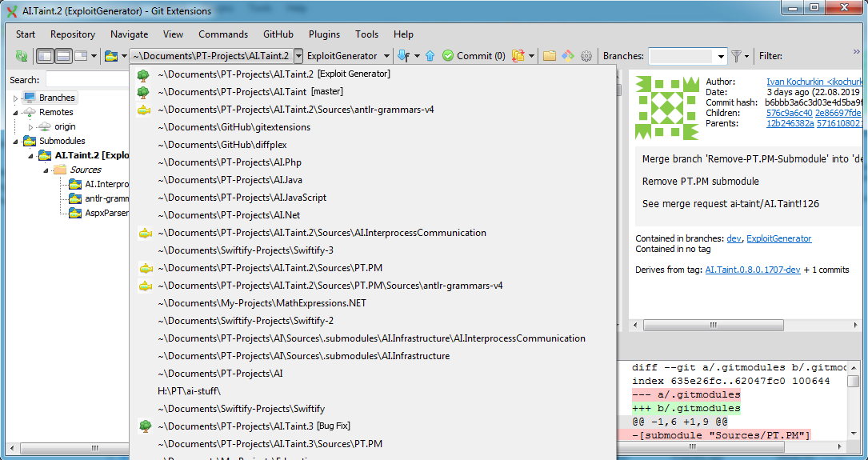Screen dimensions: 868x460
Task: Click the antlr-gramm submodule icon in tree
Action: click(x=75, y=198)
